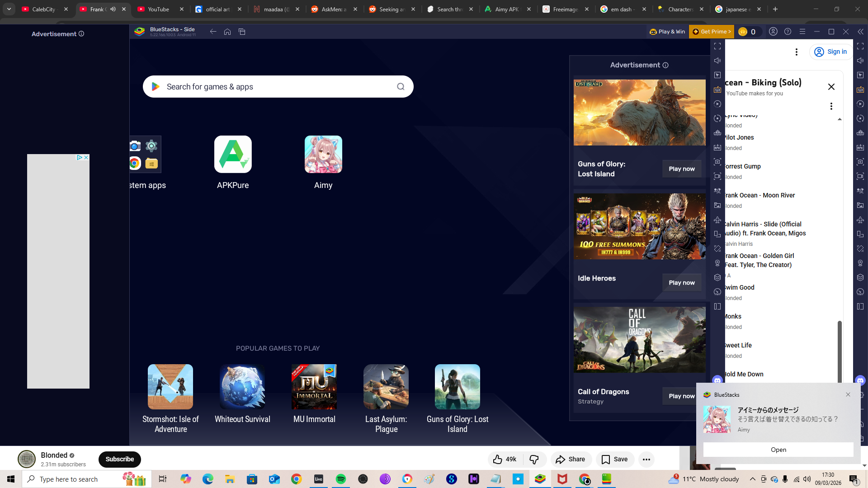868x488 pixels.
Task: Open BlueStacks hamburger menu
Action: (802, 32)
